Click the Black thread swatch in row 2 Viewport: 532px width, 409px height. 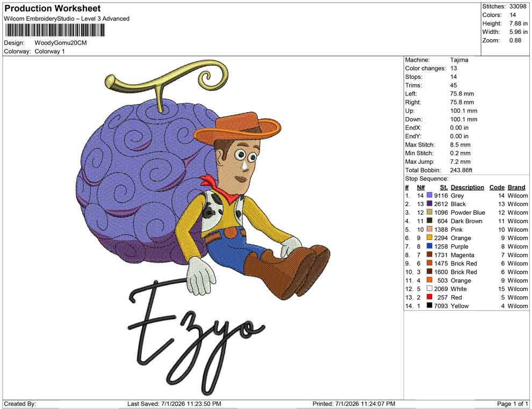pyautogui.click(x=429, y=203)
